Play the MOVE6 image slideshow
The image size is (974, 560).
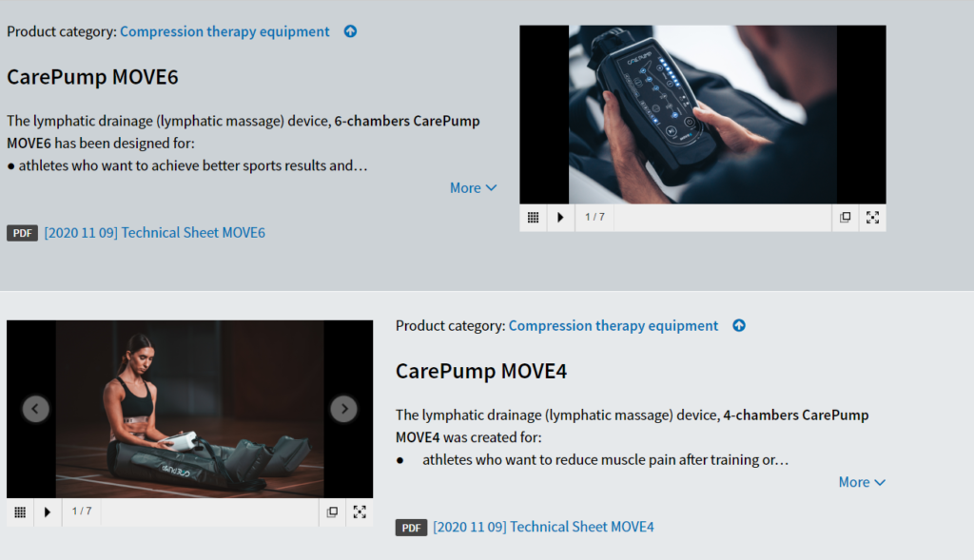[x=560, y=218]
